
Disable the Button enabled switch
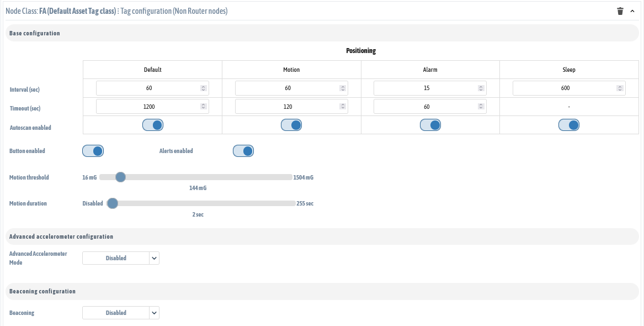pyautogui.click(x=94, y=150)
